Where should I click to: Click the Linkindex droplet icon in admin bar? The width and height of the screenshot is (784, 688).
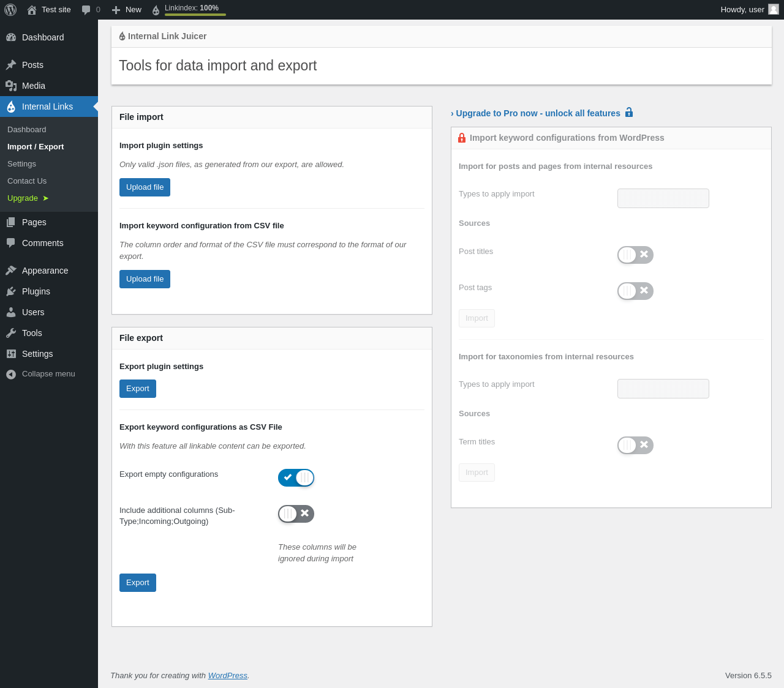156,10
